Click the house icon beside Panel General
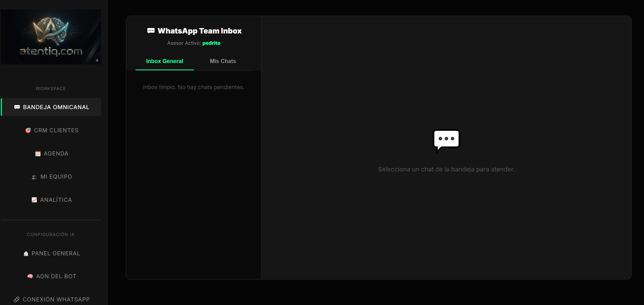The height and width of the screenshot is (305, 644). point(26,254)
